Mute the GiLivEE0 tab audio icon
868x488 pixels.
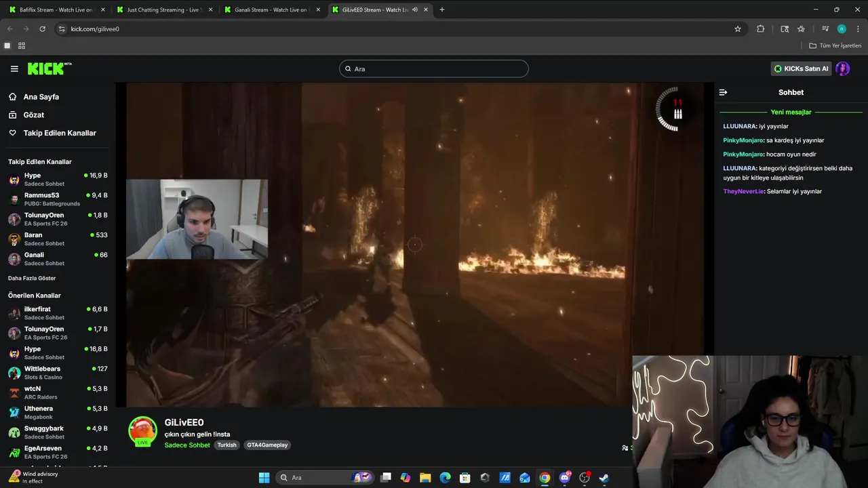coord(414,9)
